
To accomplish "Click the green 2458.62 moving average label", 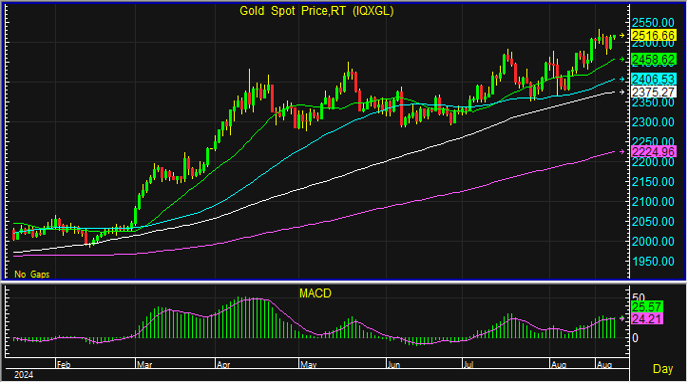I will pyautogui.click(x=654, y=59).
